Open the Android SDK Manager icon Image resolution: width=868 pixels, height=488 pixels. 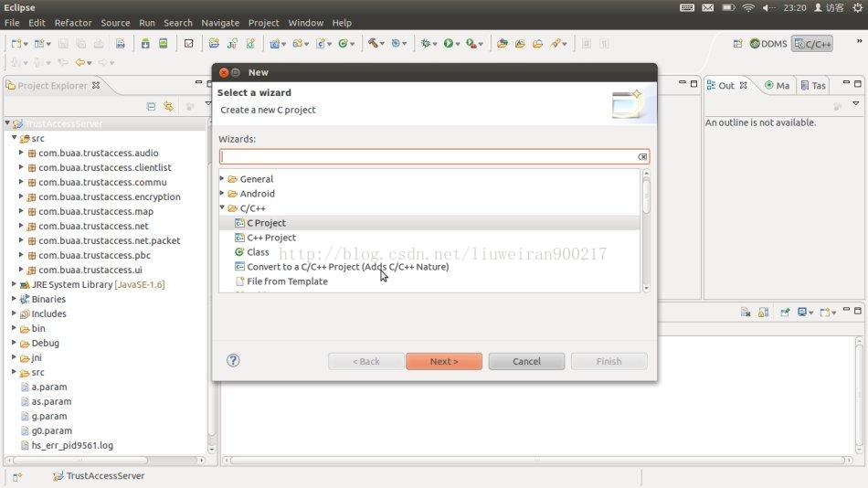click(x=145, y=43)
